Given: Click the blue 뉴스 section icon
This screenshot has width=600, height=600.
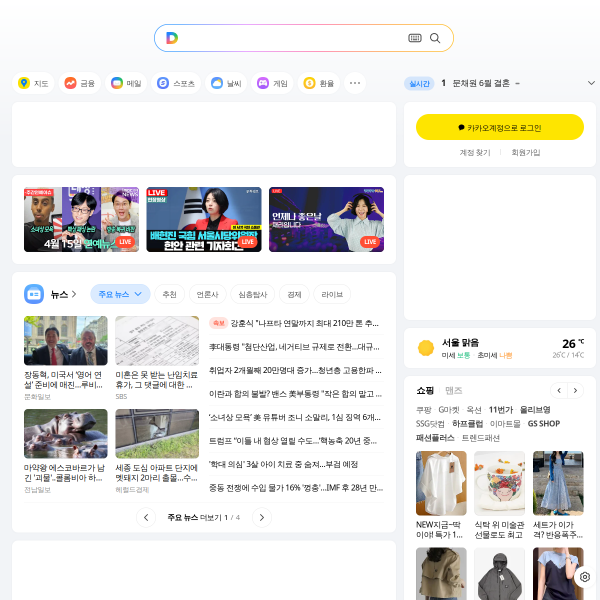Looking at the screenshot, I should 34,294.
